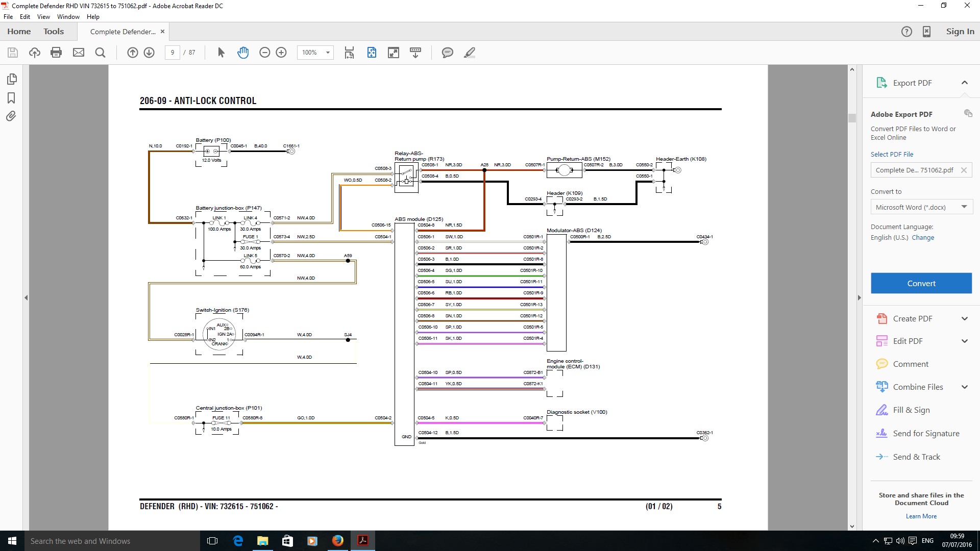This screenshot has width=980, height=551.
Task: Switch to the Home tab
Action: (19, 32)
